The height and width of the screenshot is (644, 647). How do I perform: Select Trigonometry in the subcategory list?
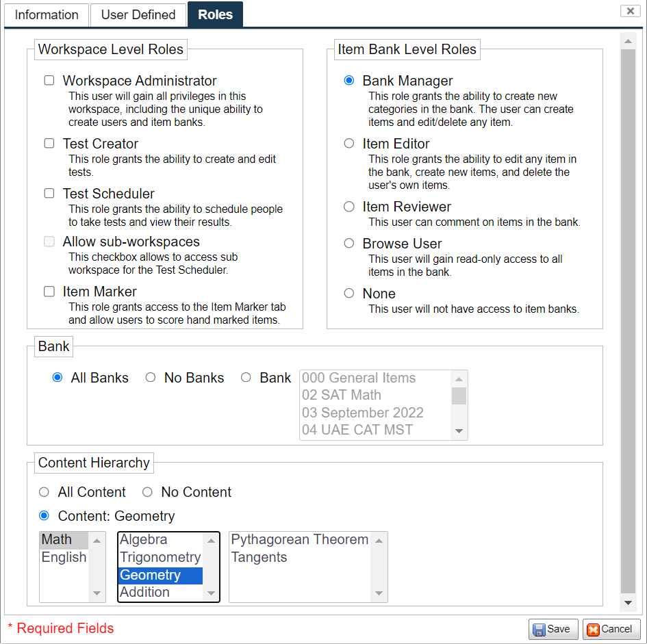tap(160, 557)
